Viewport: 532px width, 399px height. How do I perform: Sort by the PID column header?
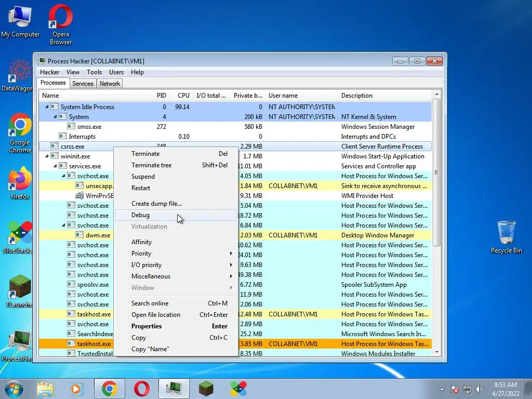pyautogui.click(x=156, y=96)
